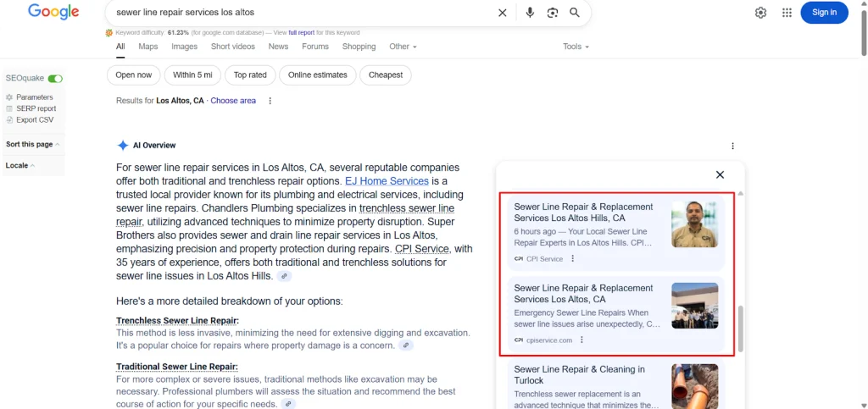Click the voice search microphone icon
The image size is (868, 409).
tap(530, 13)
